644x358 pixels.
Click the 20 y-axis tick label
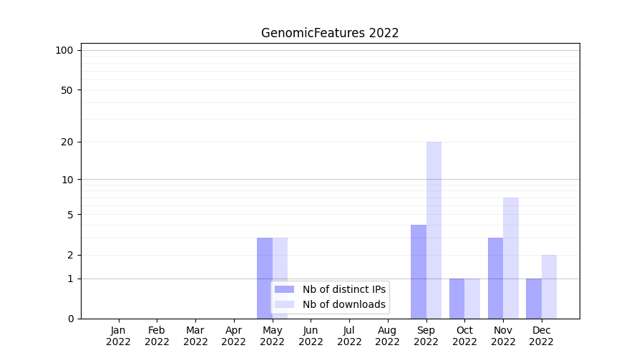tap(67, 142)
